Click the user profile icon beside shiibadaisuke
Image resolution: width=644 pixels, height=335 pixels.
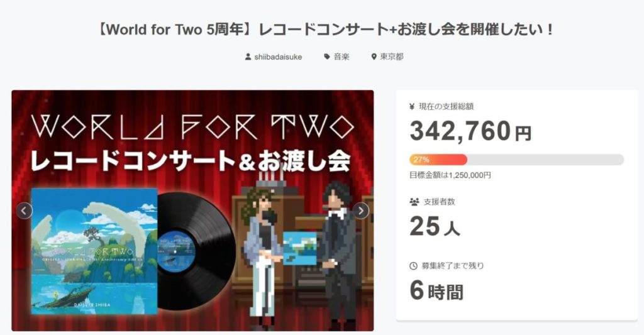[248, 57]
